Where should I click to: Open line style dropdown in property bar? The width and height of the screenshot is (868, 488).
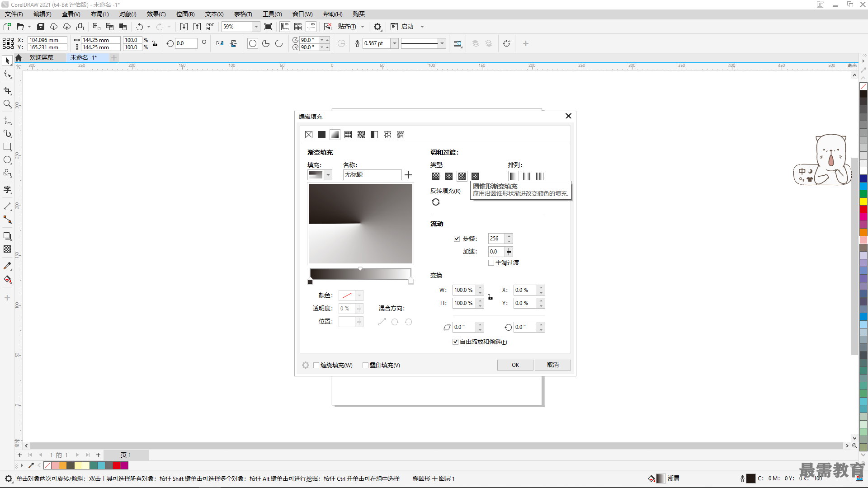tap(442, 43)
